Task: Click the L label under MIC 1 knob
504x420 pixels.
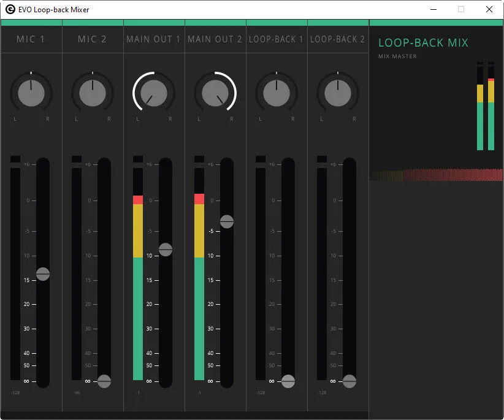Action: click(x=15, y=120)
